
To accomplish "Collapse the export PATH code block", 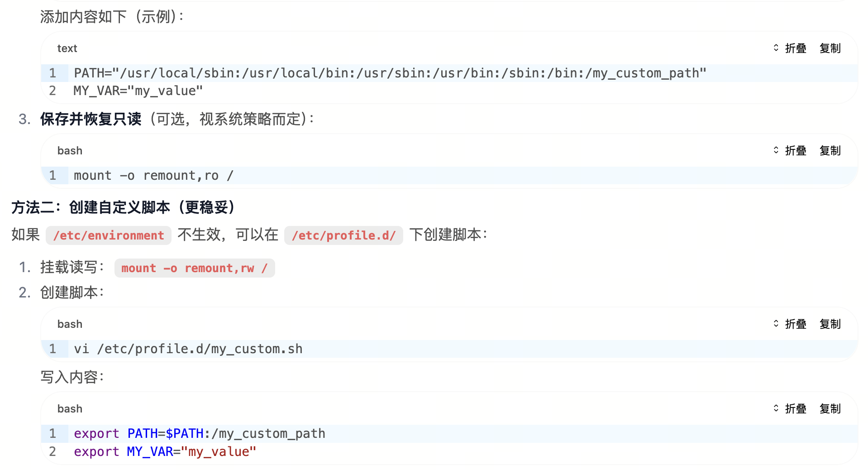I will click(x=790, y=409).
